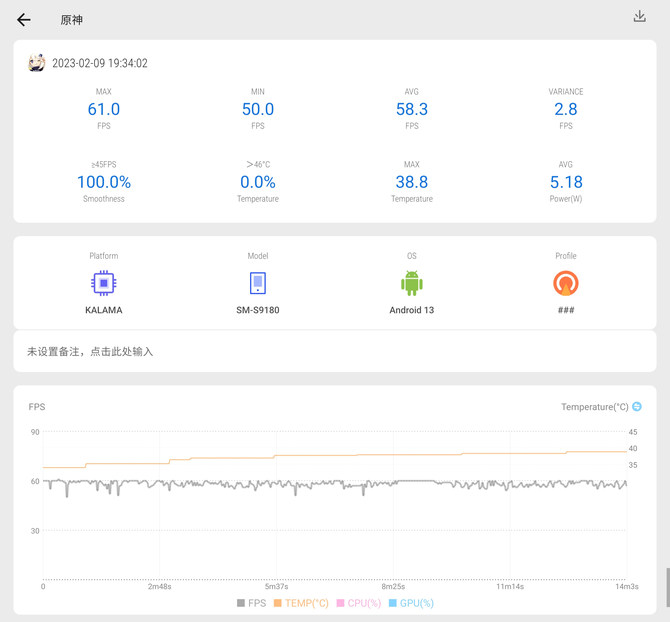The height and width of the screenshot is (622, 670).
Task: Toggle the CPU(%) legend series
Action: [359, 603]
